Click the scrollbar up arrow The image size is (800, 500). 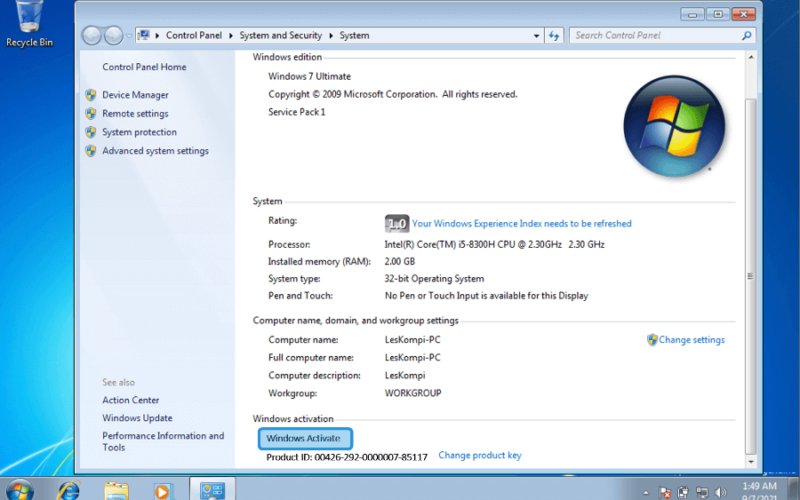pyautogui.click(x=751, y=57)
